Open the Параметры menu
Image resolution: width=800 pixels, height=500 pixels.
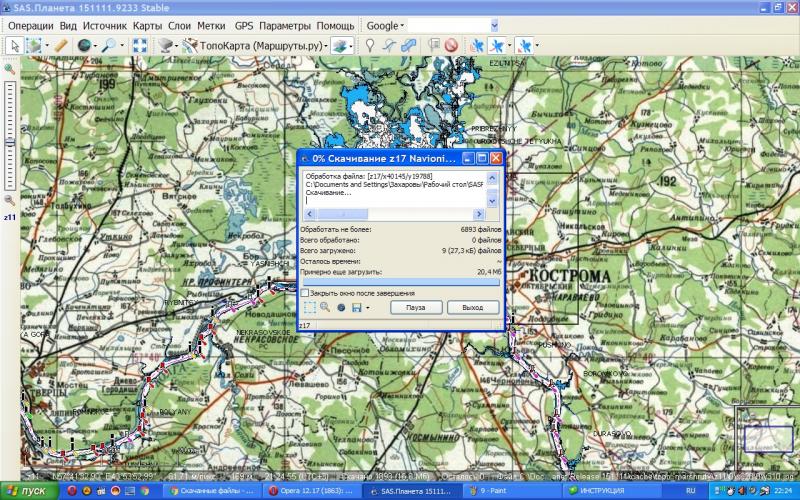pos(285,26)
